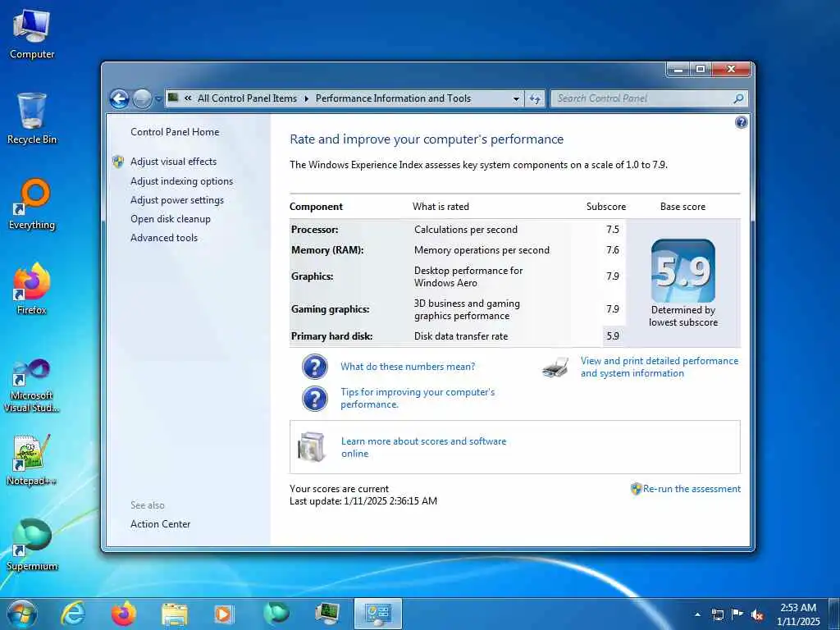Viewport: 840px width, 630px height.
Task: Click the Action Center flag tray icon
Action: click(x=737, y=614)
